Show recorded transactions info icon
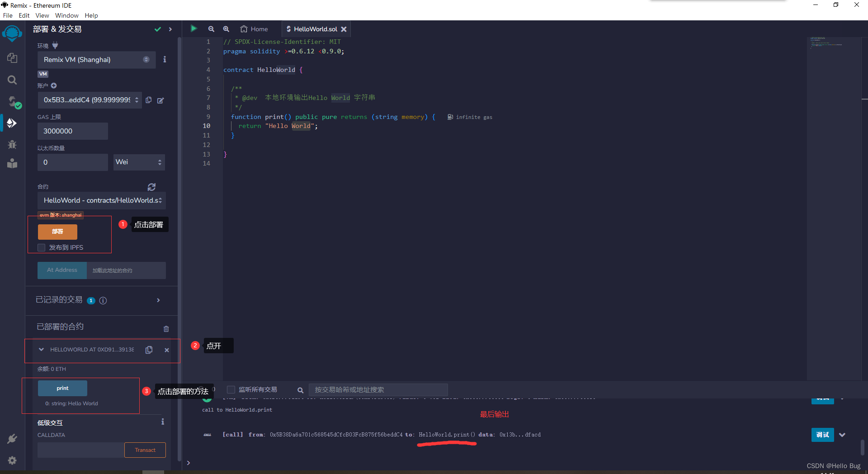This screenshot has width=868, height=474. 103,300
